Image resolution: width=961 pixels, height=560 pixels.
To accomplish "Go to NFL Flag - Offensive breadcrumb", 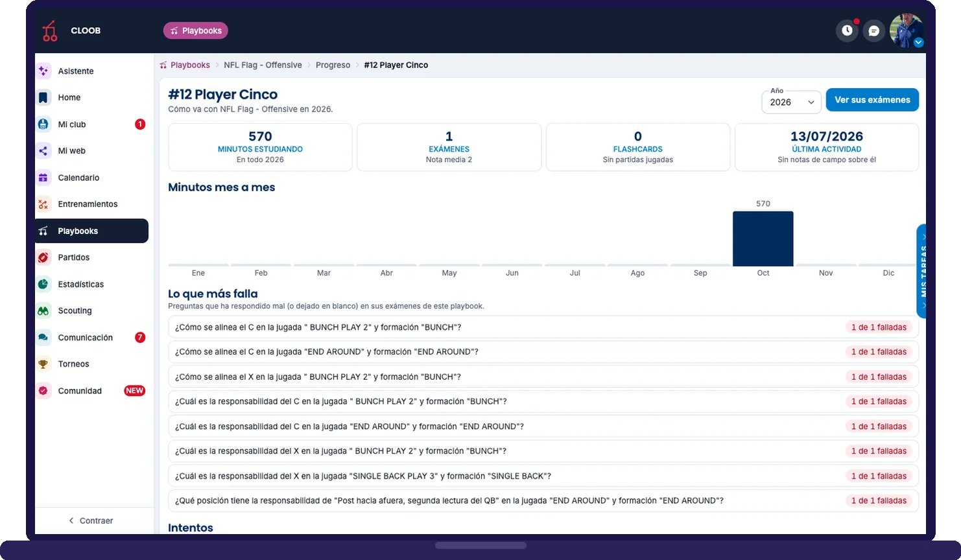I will [263, 65].
